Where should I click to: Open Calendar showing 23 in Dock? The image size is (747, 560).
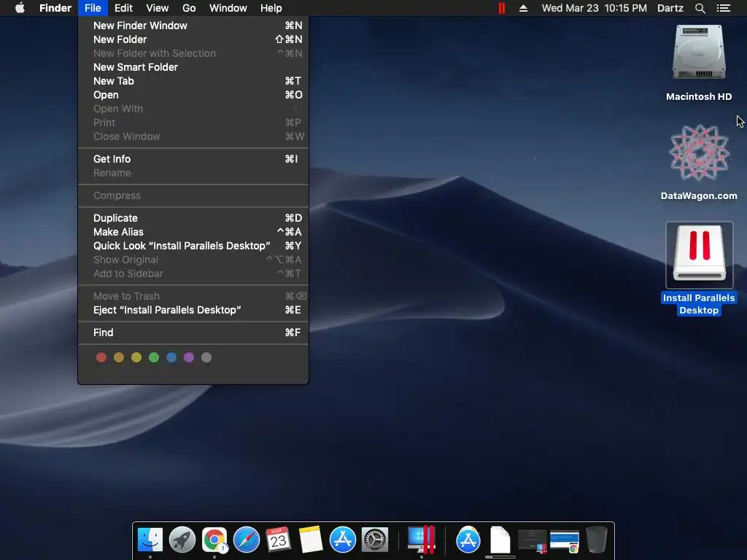click(x=278, y=540)
